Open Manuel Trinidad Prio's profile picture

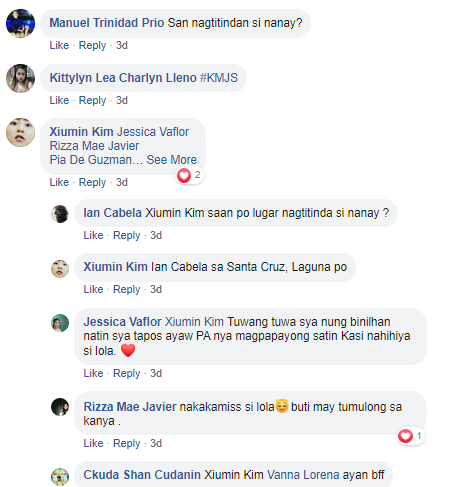tap(20, 23)
